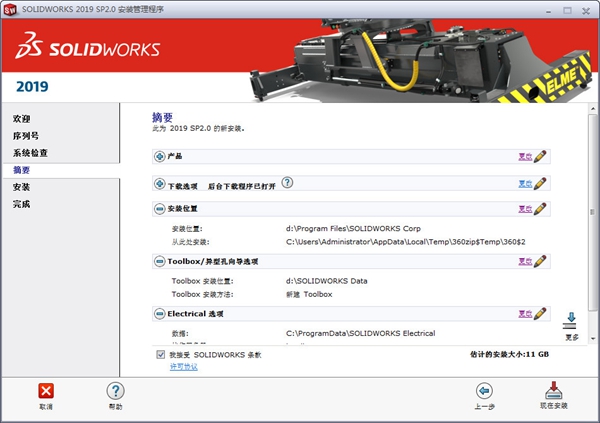The height and width of the screenshot is (423, 600).
Task: Click install path d:\Program Files\SOLIDWORKS Corp
Action: click(x=353, y=229)
